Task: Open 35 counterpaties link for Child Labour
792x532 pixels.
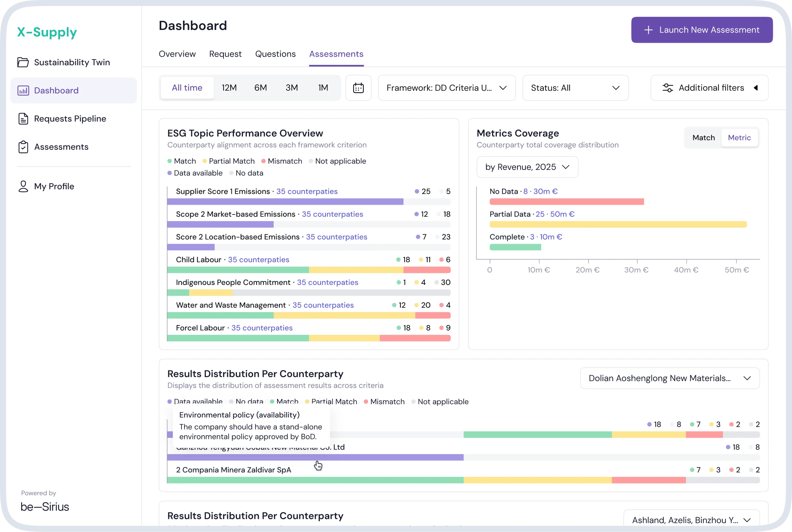Action: click(258, 259)
